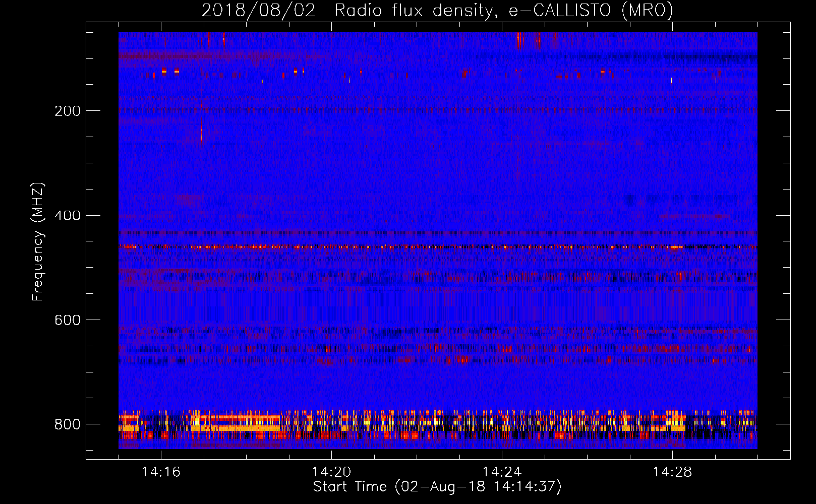816x504 pixels.
Task: Click the 14:20 time tick label
Action: pyautogui.click(x=331, y=472)
